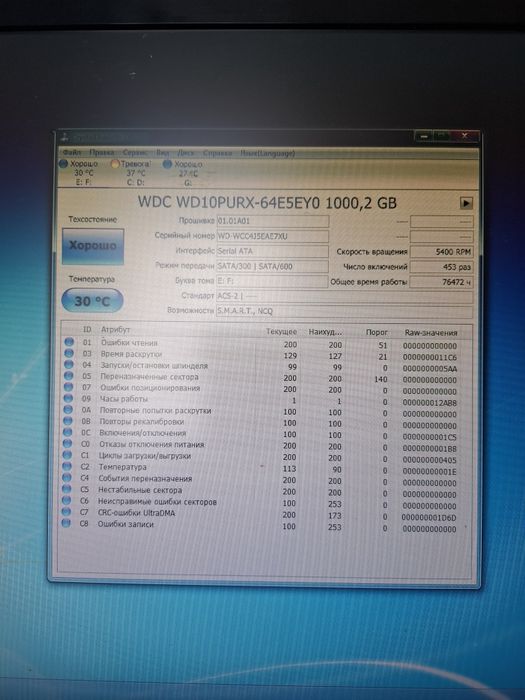Go to next disk with arrow button
The width and height of the screenshot is (525, 700).
466,203
